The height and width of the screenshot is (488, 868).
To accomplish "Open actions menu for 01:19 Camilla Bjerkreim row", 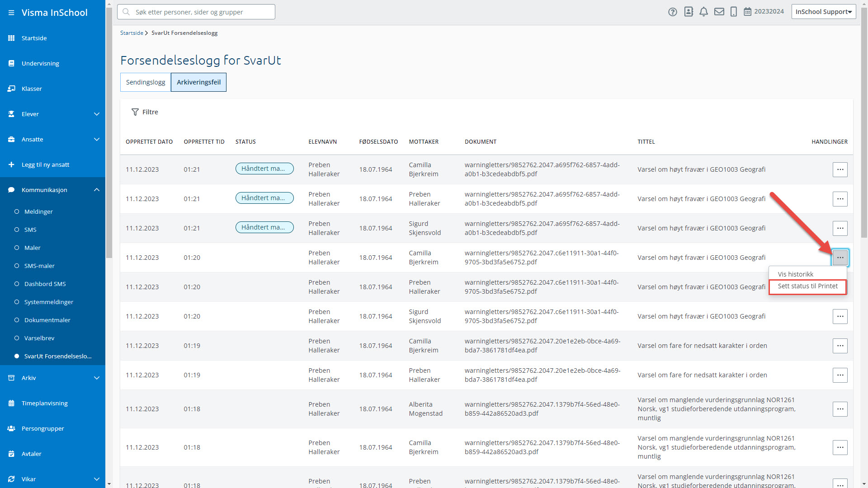I will coord(840,346).
